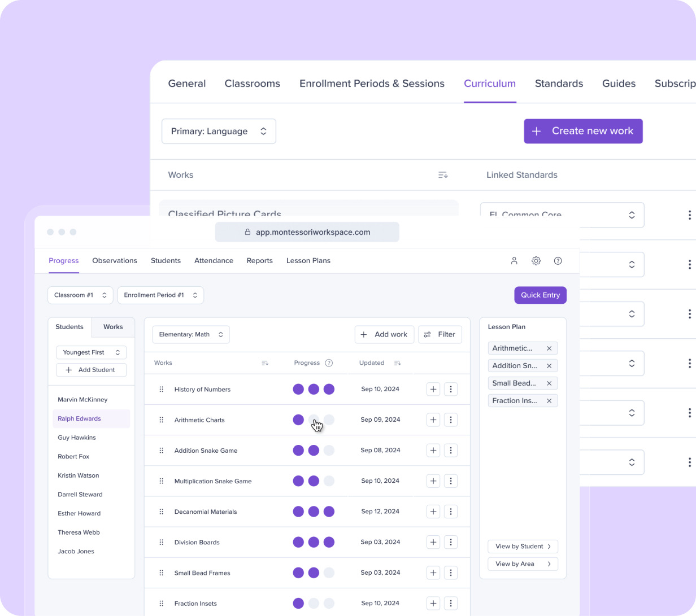This screenshot has height=616, width=696.
Task: Click the Add work button
Action: click(x=385, y=334)
